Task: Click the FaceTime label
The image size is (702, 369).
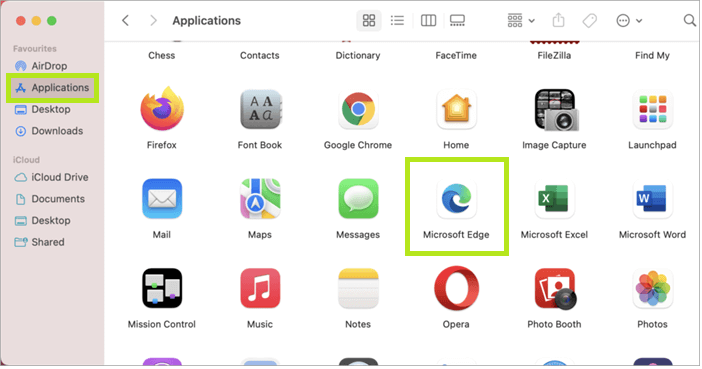Action: pos(456,56)
